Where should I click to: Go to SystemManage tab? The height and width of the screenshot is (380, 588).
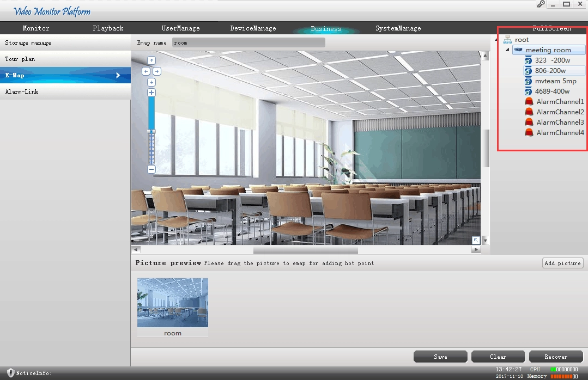click(x=398, y=28)
